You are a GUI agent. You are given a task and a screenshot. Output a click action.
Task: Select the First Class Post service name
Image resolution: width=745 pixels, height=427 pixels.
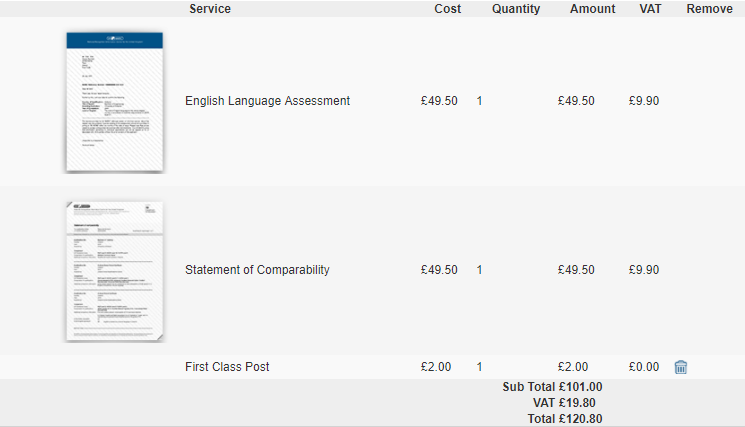(x=227, y=367)
